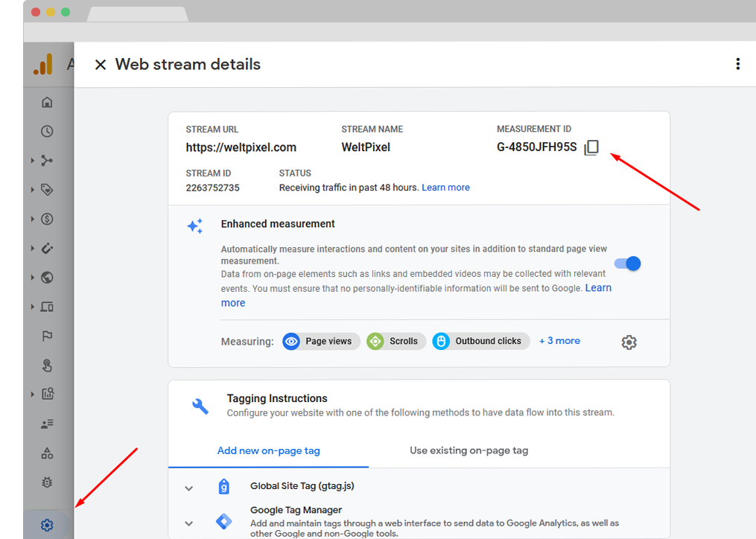Switch to the Use existing on-page tag tab

(468, 450)
